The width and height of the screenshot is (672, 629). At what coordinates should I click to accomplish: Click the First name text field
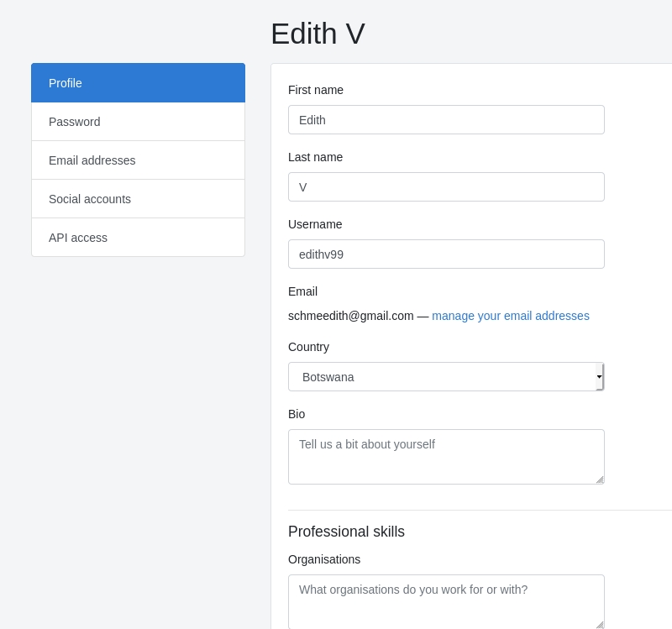tap(446, 120)
